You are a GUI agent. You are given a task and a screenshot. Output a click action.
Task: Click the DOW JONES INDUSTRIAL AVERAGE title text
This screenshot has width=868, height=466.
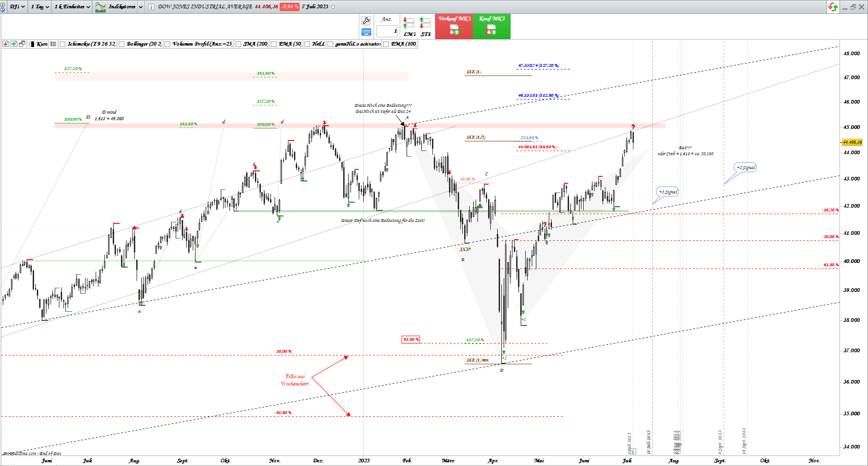pyautogui.click(x=205, y=7)
